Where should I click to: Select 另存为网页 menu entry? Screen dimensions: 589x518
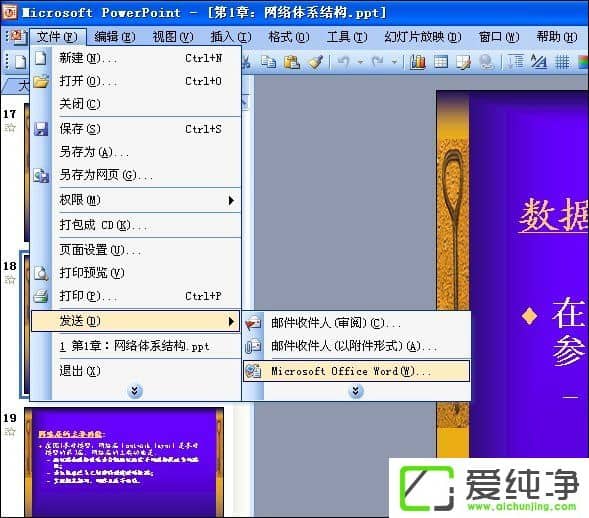(x=135, y=175)
